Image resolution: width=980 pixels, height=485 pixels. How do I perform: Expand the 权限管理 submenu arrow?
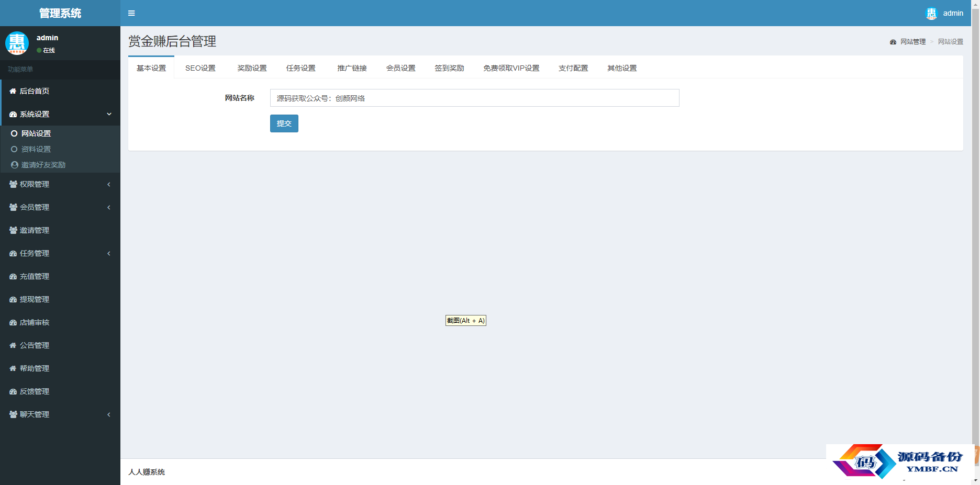[109, 184]
